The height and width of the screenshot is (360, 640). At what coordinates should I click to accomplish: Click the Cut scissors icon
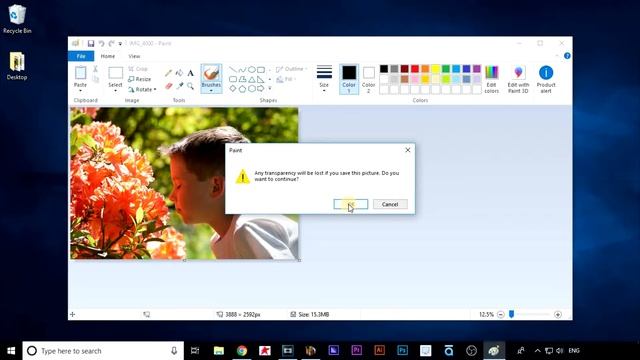[96, 69]
